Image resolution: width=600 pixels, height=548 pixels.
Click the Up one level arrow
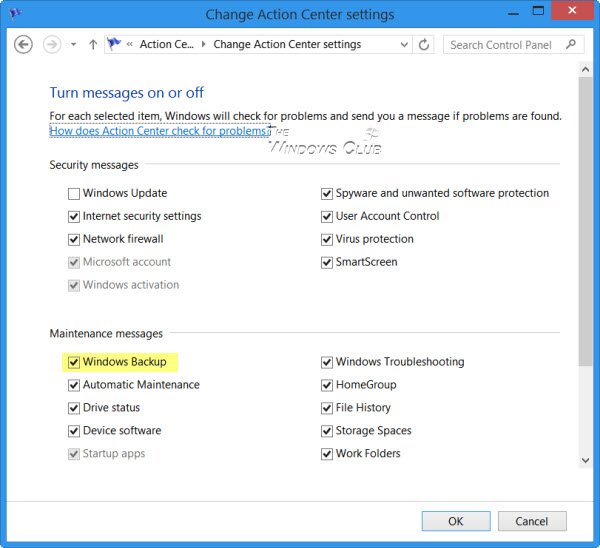[x=93, y=45]
